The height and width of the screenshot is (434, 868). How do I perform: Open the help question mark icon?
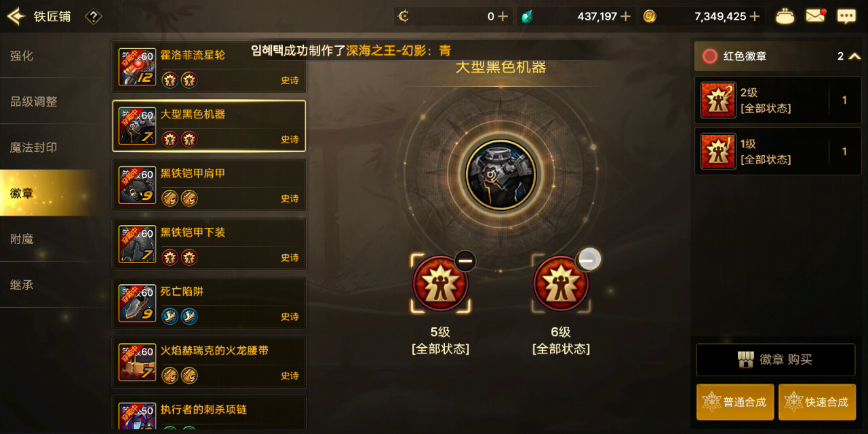point(94,16)
